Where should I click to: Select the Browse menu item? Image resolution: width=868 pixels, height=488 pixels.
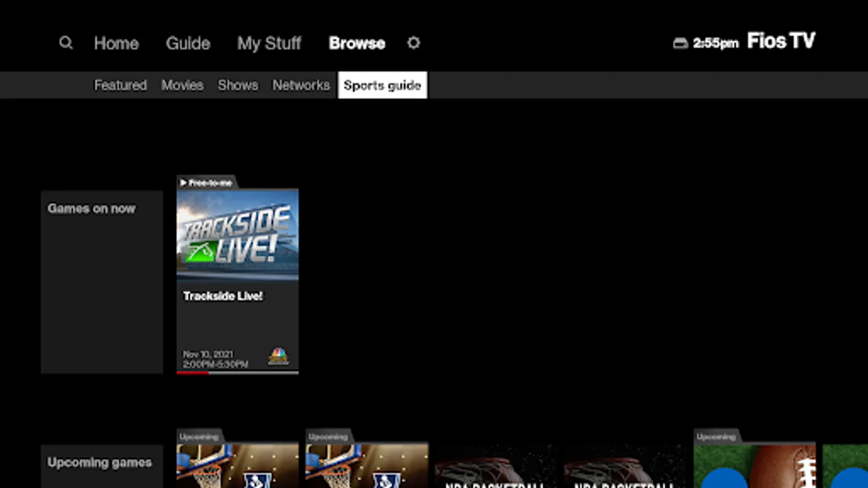357,43
